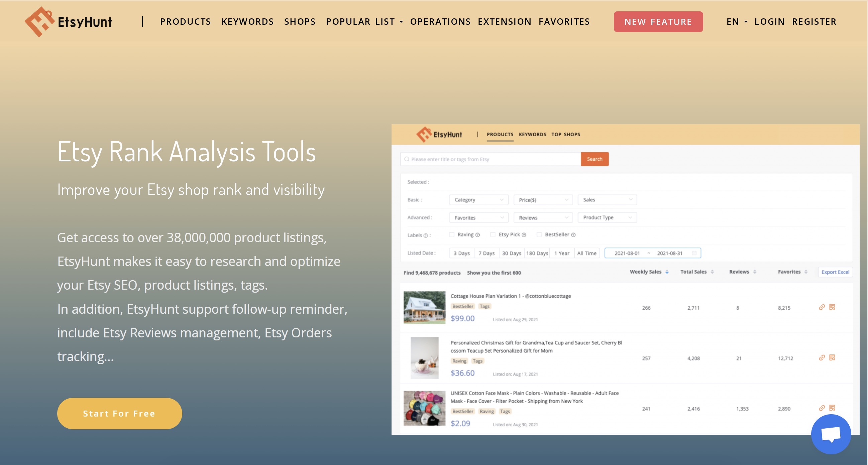Go to PRODUCTS in the top navigation
The width and height of the screenshot is (868, 465).
[x=185, y=22]
